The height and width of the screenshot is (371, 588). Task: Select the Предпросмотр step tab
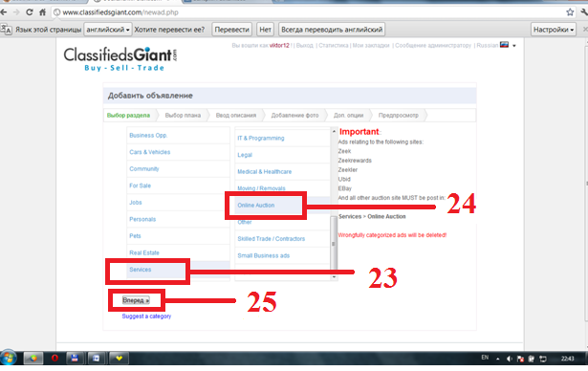(399, 115)
